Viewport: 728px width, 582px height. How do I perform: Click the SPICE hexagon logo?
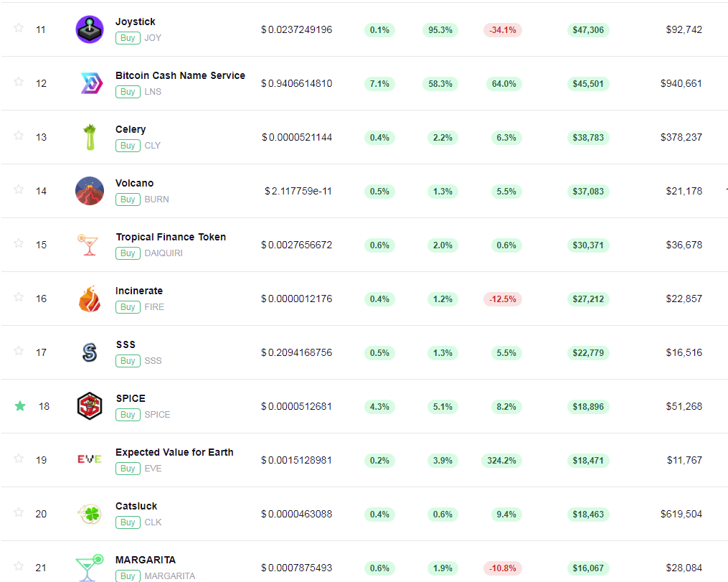click(x=89, y=406)
